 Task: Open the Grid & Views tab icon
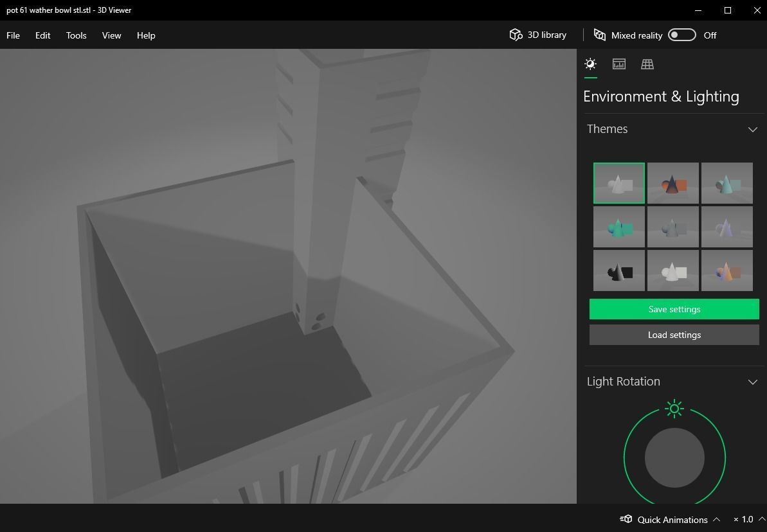point(647,64)
